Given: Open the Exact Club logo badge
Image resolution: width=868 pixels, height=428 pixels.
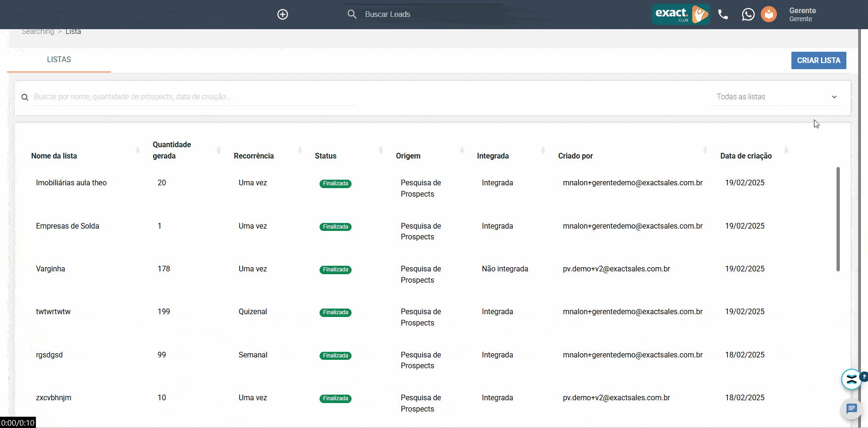Looking at the screenshot, I should [680, 14].
